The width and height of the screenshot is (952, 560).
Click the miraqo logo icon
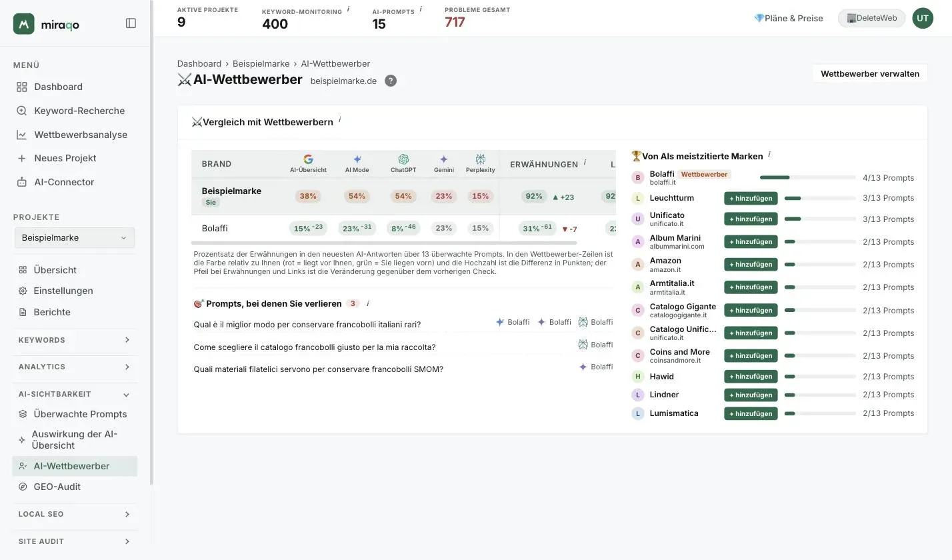pyautogui.click(x=24, y=24)
